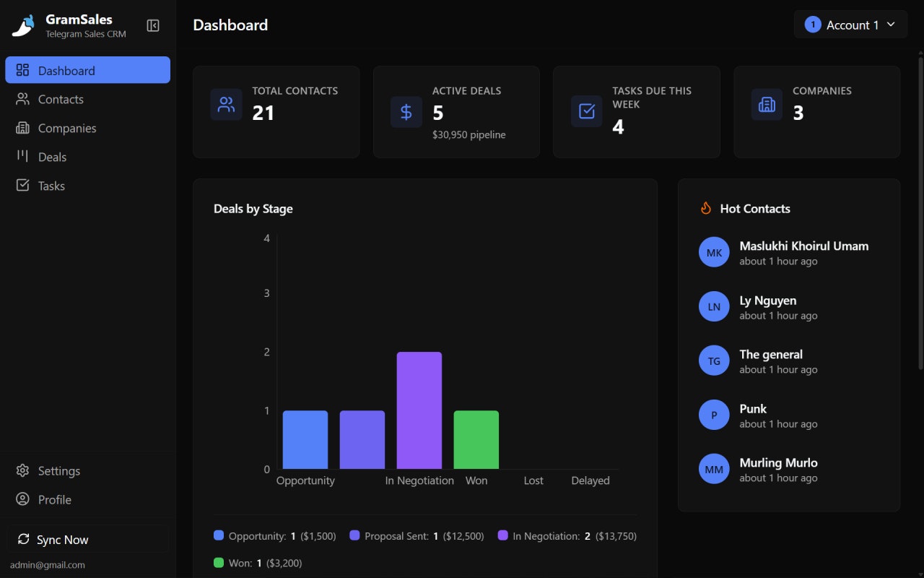
Task: Open the Account 1 dropdown
Action: pos(850,24)
